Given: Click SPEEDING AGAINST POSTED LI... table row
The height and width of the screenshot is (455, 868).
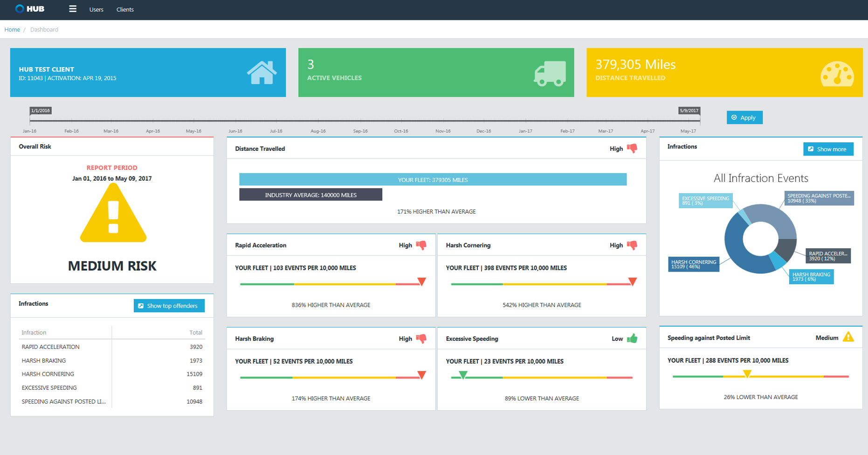Looking at the screenshot, I should click(x=112, y=401).
